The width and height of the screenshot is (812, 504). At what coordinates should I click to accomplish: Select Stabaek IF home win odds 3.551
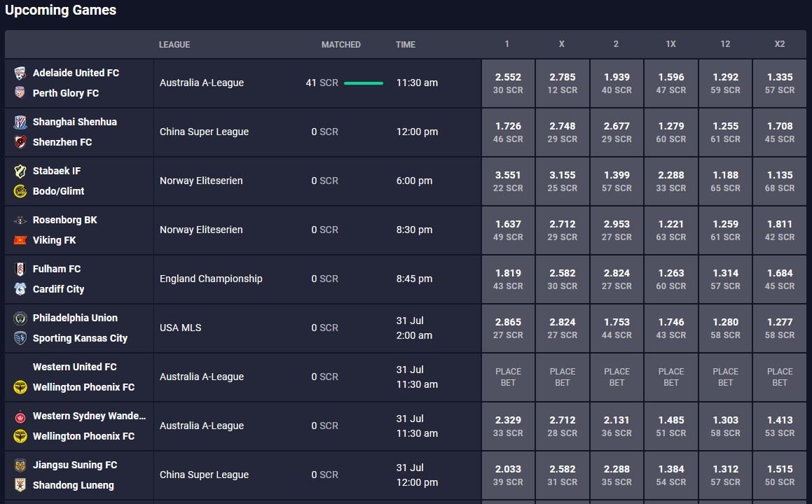[508, 181]
